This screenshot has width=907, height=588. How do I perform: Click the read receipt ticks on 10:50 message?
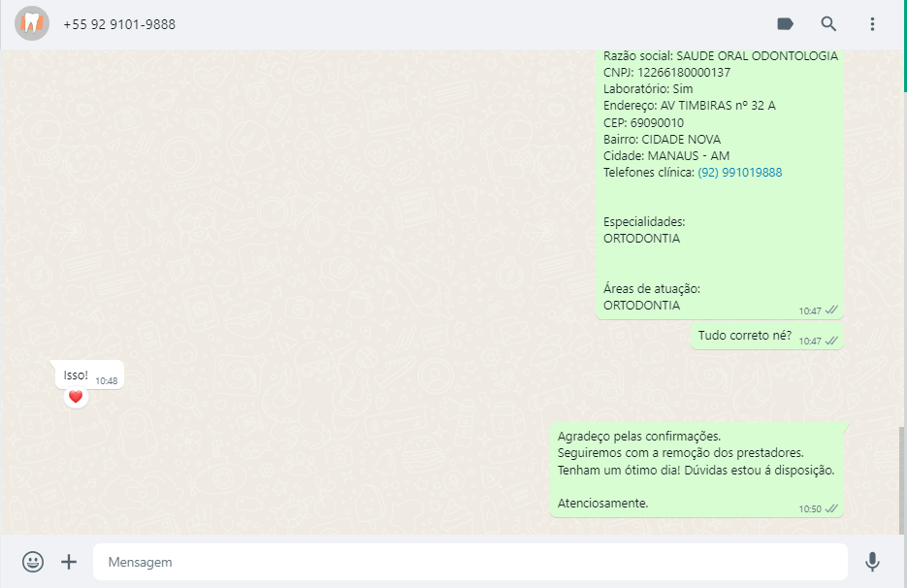[831, 508]
